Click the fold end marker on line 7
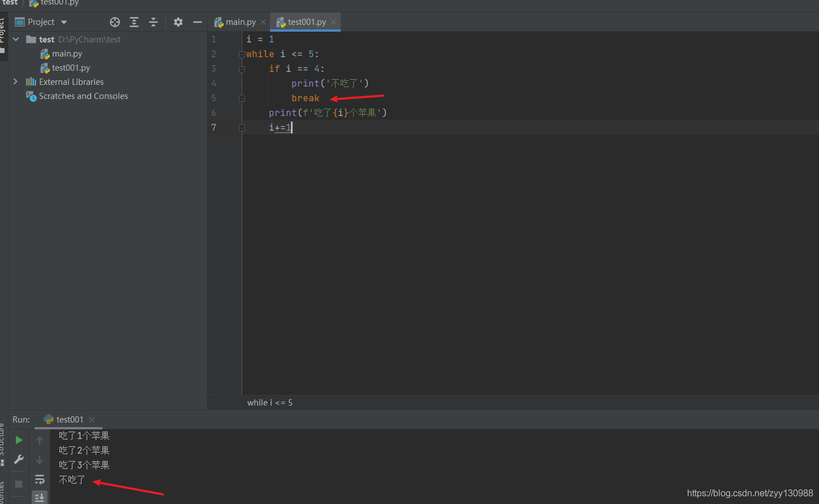 pos(242,128)
